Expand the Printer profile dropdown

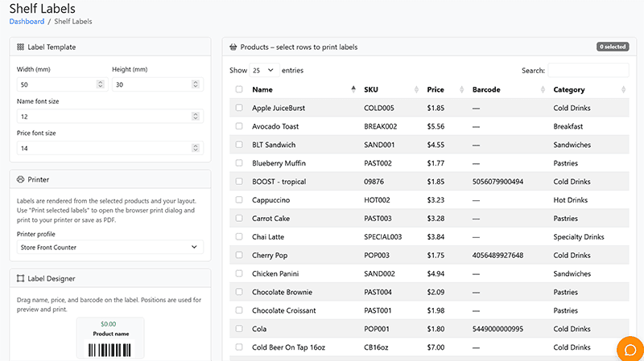(x=110, y=247)
